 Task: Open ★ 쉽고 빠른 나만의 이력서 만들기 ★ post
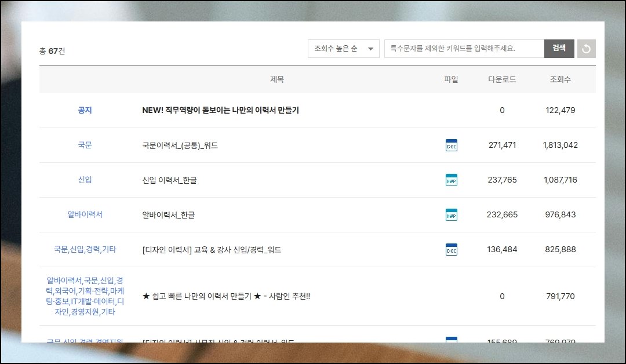(226, 296)
